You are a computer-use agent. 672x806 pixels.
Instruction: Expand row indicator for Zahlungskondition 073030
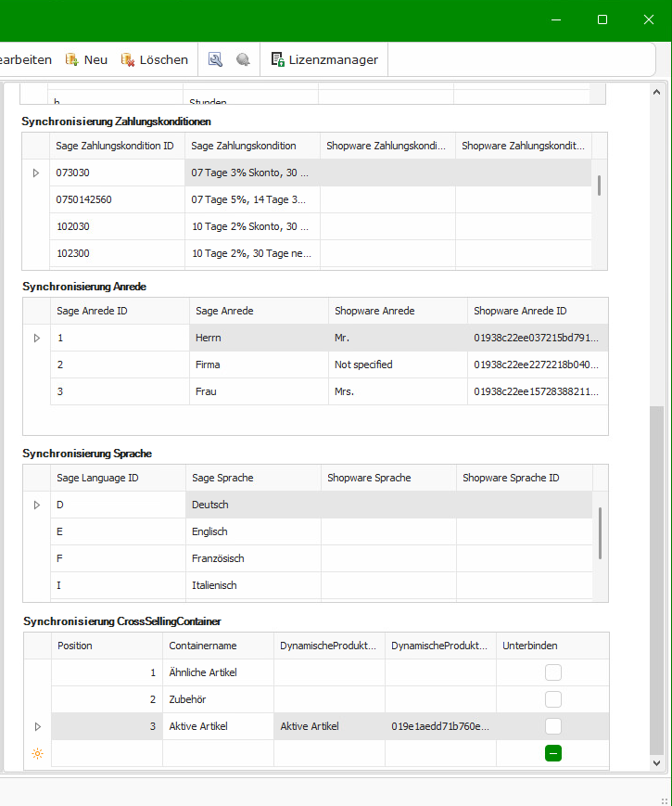click(x=36, y=173)
